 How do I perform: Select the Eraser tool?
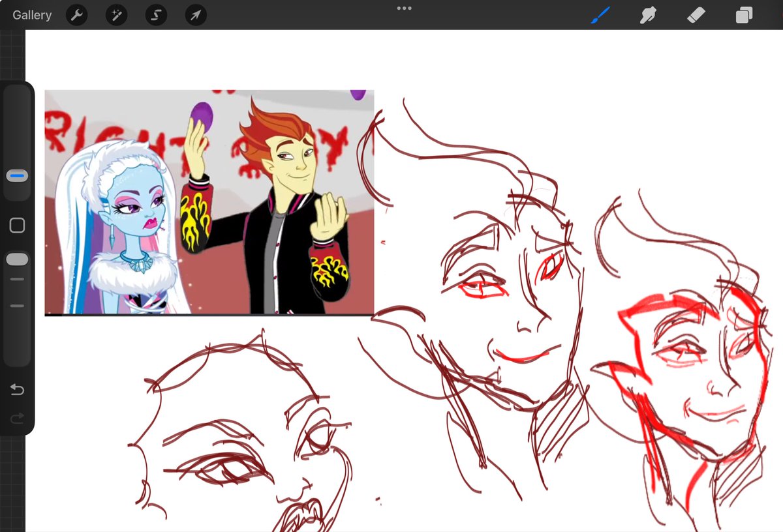pyautogui.click(x=696, y=15)
